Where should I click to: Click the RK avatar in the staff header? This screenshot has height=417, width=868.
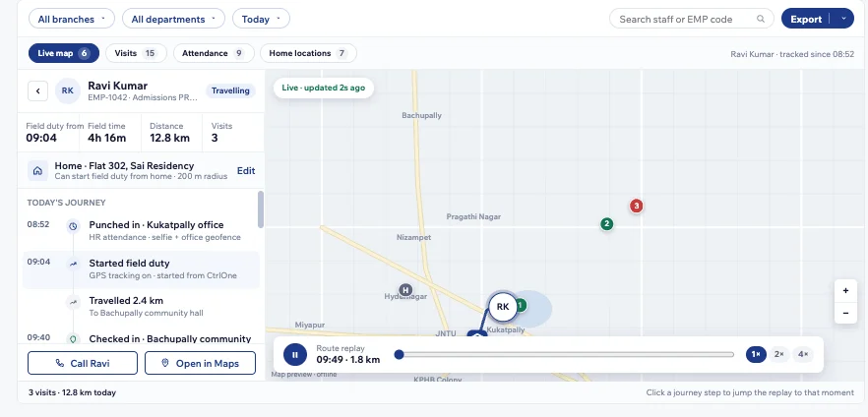pyautogui.click(x=68, y=90)
